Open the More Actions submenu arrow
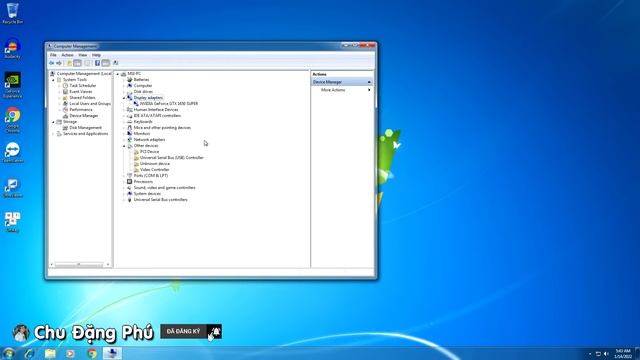The width and height of the screenshot is (640, 360). pyautogui.click(x=369, y=90)
